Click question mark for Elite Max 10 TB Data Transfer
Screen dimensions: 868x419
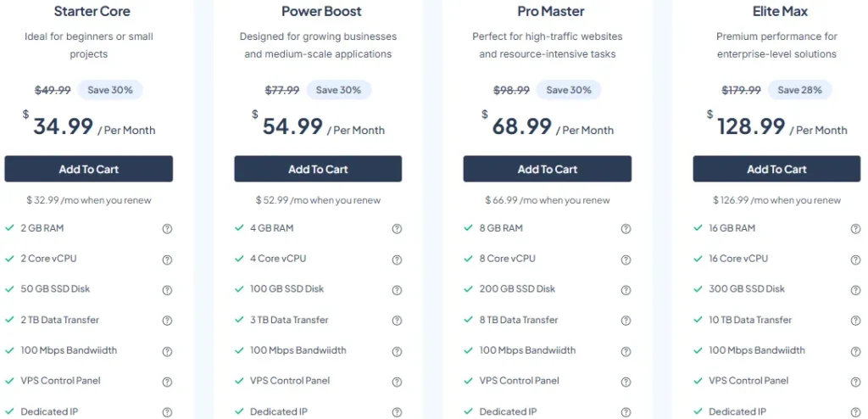point(855,321)
